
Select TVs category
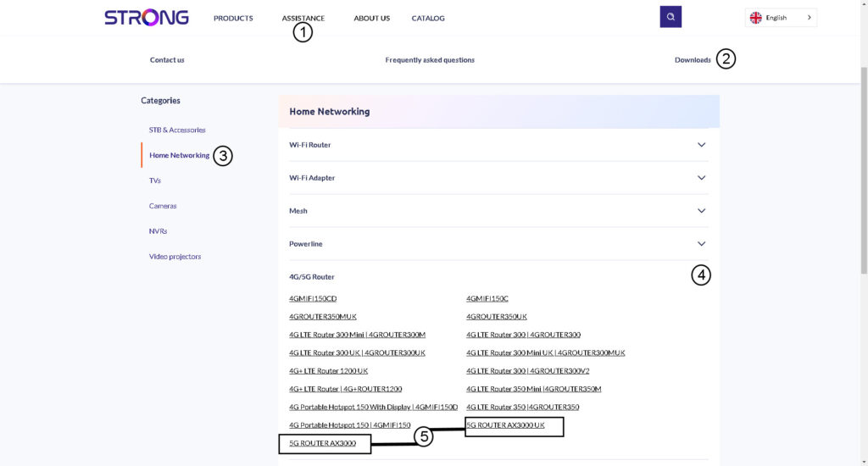point(155,180)
